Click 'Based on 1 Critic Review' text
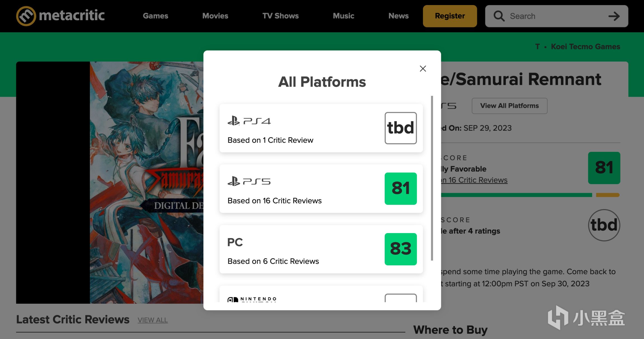This screenshot has height=339, width=644. 270,140
